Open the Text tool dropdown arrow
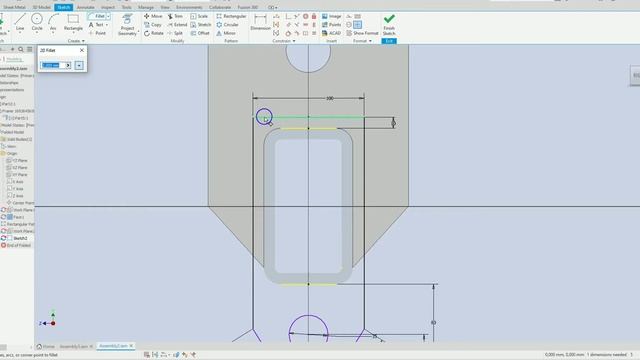This screenshot has height=360, width=640. coord(107,25)
